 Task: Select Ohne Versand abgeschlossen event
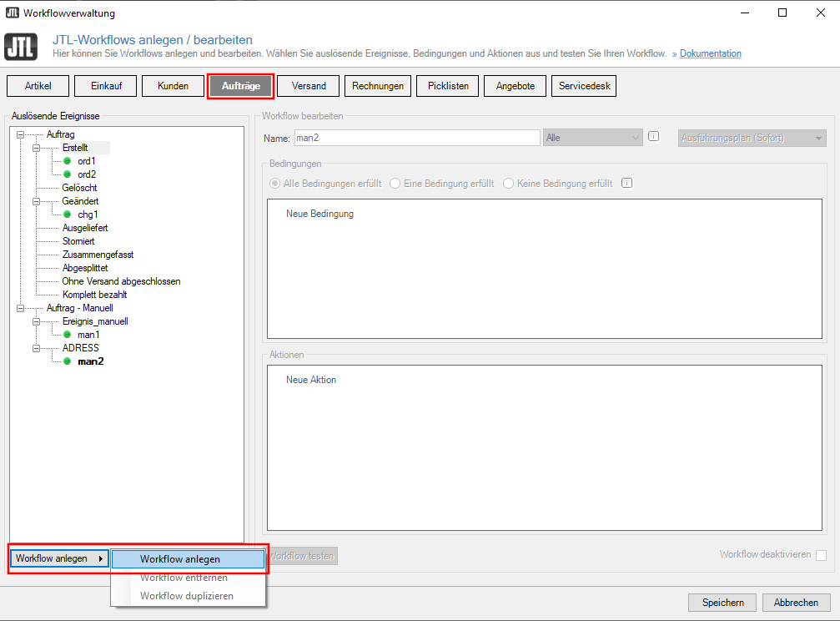[x=121, y=281]
